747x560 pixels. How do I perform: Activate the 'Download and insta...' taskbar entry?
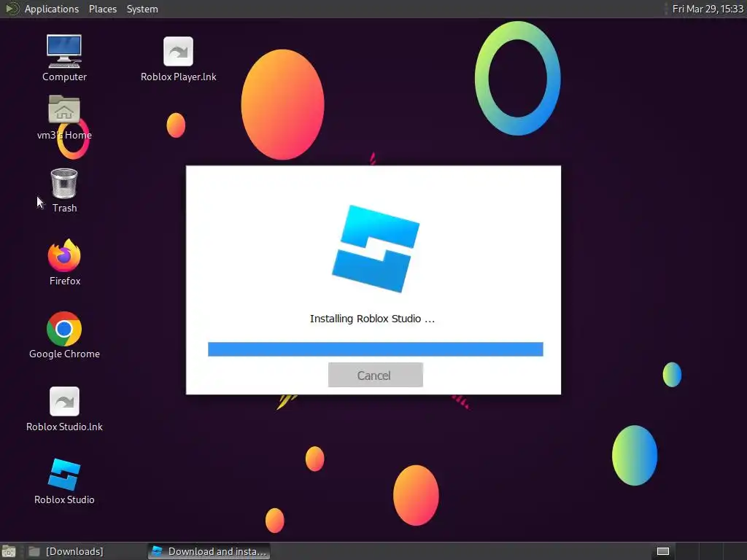point(209,551)
